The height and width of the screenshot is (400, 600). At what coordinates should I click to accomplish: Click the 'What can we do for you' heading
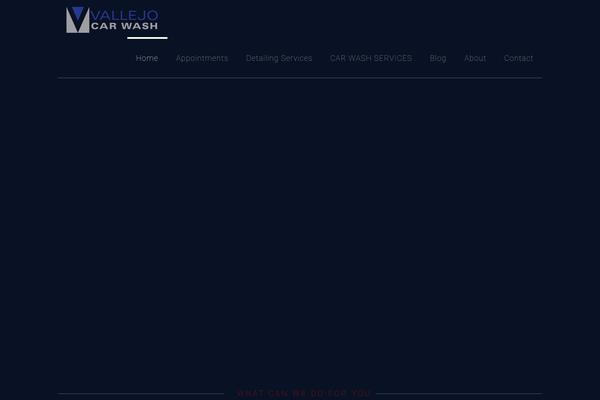[303, 393]
